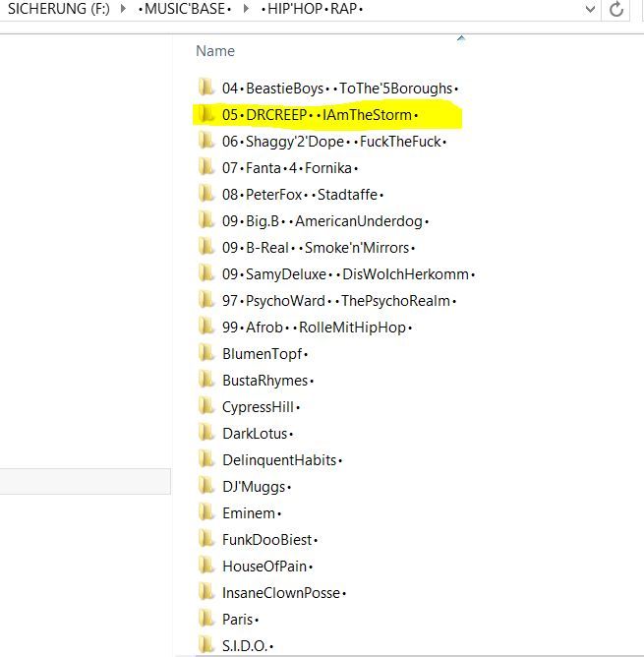Click the HIP'HOP RAP breadcrumb segment
The width and height of the screenshot is (644, 657).
pyautogui.click(x=312, y=9)
